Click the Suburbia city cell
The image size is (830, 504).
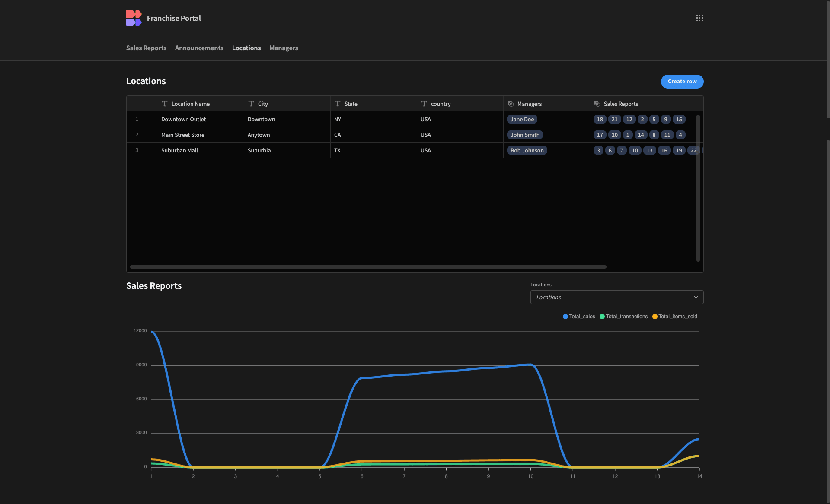[x=287, y=150]
